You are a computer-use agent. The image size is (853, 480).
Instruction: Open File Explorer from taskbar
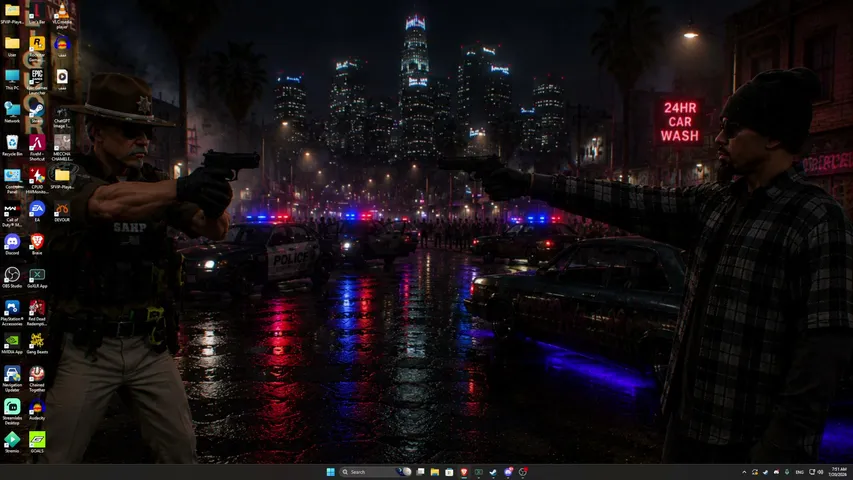(435, 472)
